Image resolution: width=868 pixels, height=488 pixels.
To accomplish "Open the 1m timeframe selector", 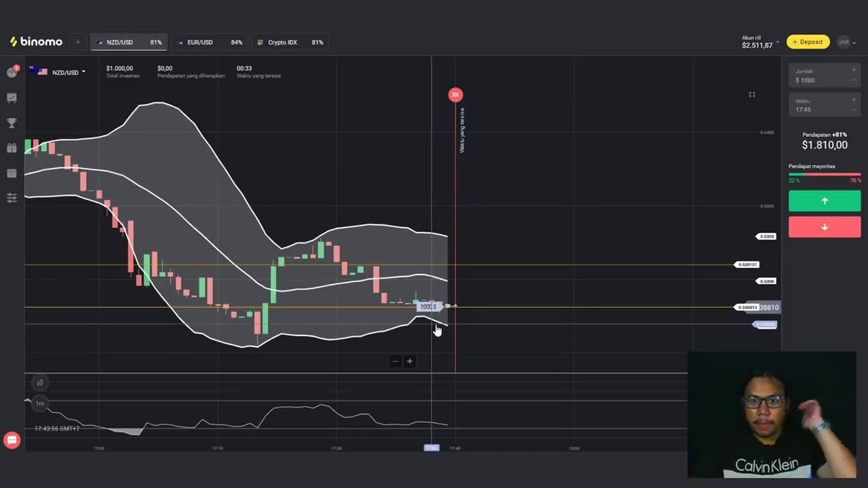I will pyautogui.click(x=40, y=403).
